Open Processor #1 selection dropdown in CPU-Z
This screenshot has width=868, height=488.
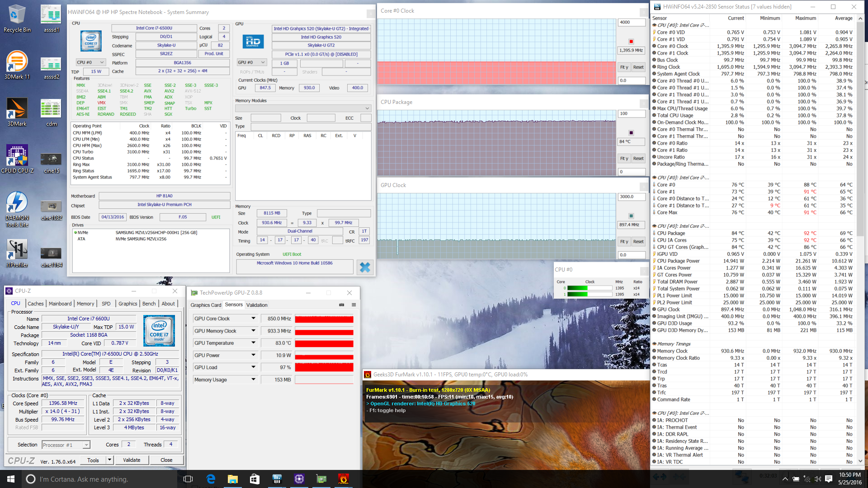[86, 445]
